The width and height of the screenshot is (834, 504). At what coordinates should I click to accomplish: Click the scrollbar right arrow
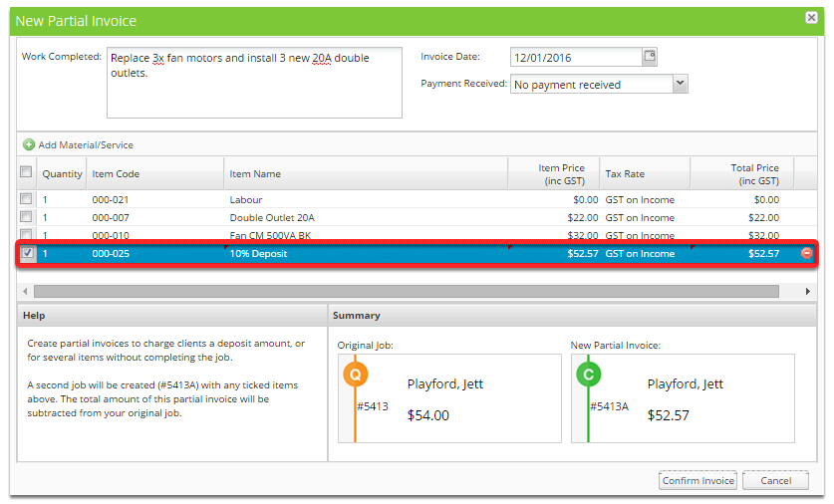[807, 291]
